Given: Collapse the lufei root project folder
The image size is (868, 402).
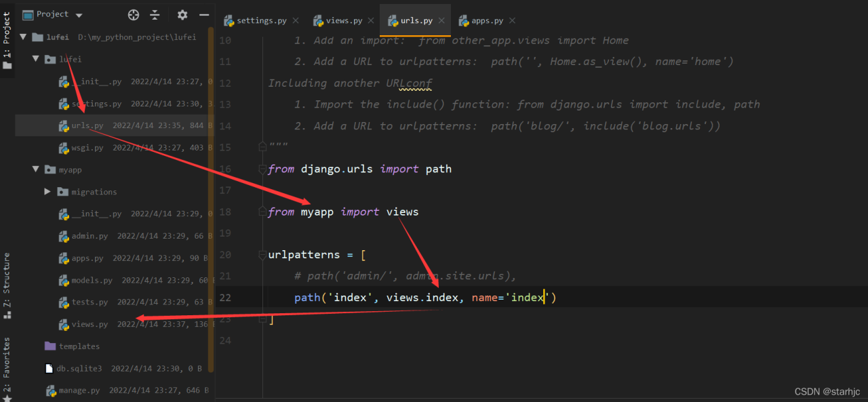Looking at the screenshot, I should pos(22,37).
